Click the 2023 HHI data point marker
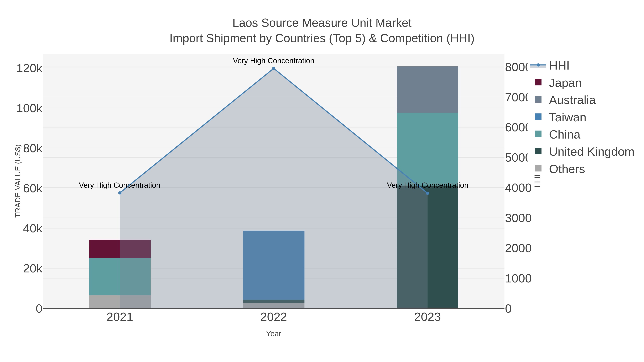The height and width of the screenshot is (362, 644). [428, 193]
